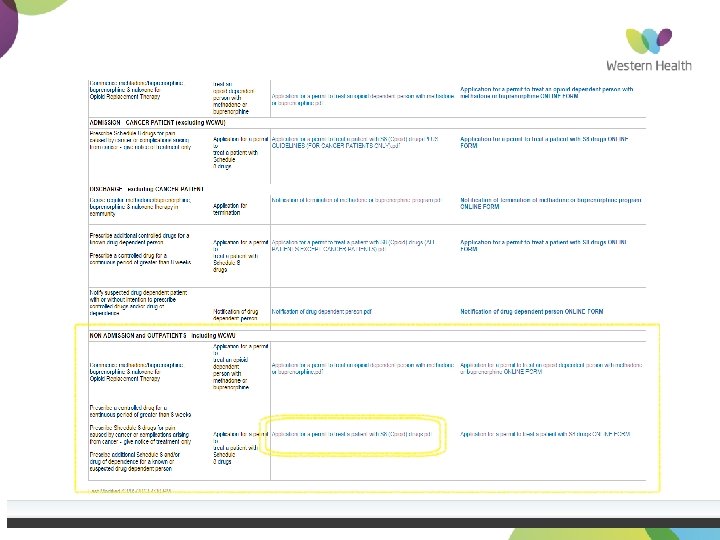Open Notification of drug dependent person pdf link
720x540 pixels.
pos(321,311)
